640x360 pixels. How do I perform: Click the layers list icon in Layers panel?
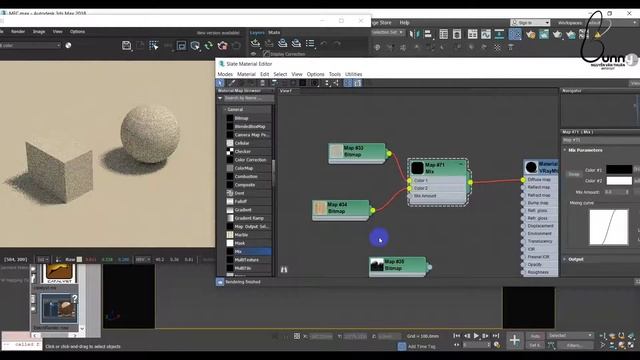point(310,43)
